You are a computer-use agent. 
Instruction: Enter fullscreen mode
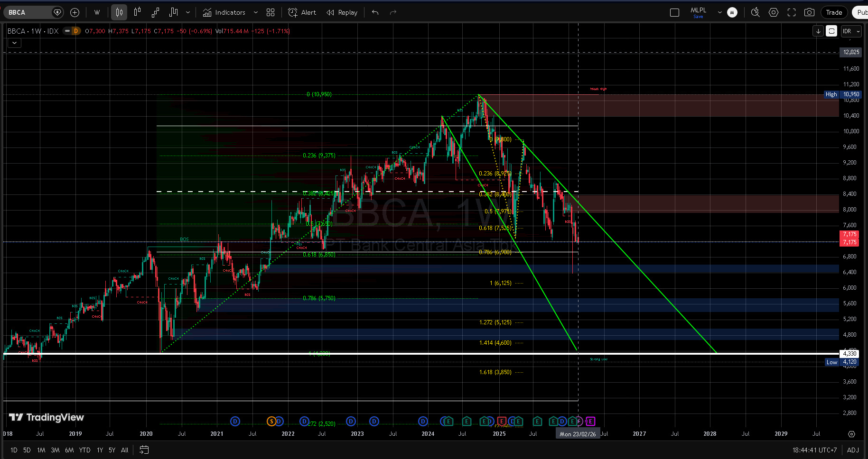[792, 12]
